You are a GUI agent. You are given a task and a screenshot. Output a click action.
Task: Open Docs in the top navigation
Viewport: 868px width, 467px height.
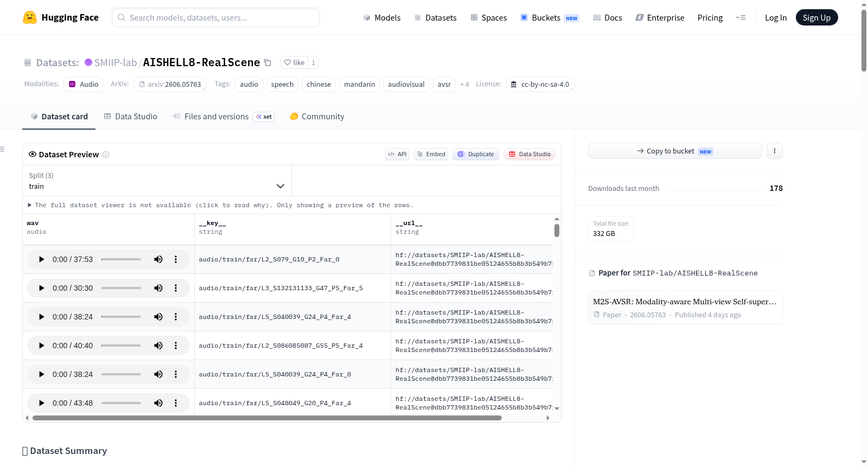[x=608, y=17]
